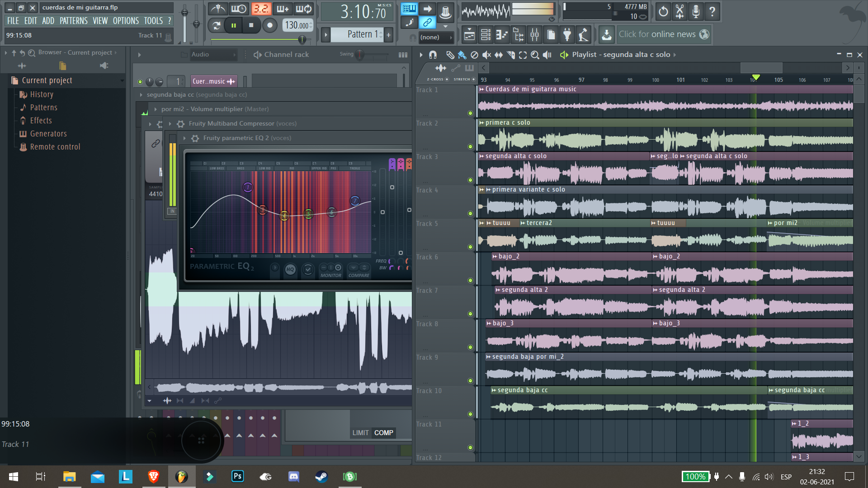The image size is (868, 488).
Task: Open the tempo tapper icon
Action: 583,34
